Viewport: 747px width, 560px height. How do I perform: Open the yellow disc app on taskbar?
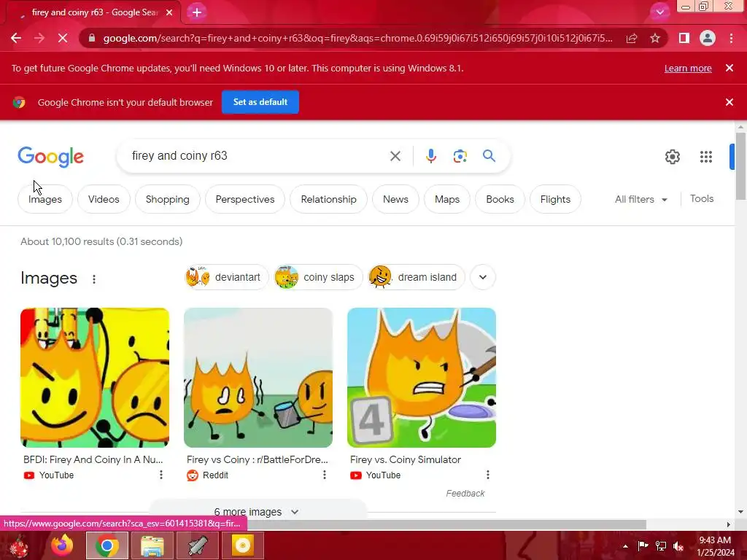tap(242, 545)
